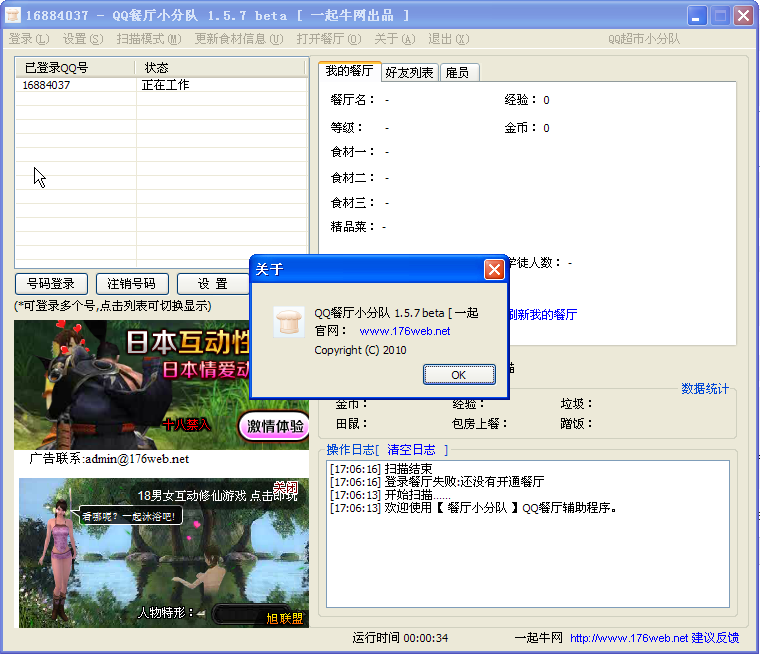Close the main application window
The image size is (760, 654).
click(x=743, y=16)
